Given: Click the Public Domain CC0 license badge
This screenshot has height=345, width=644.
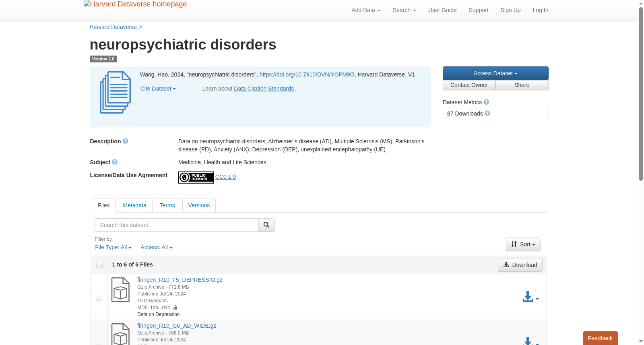Looking at the screenshot, I should (x=196, y=177).
